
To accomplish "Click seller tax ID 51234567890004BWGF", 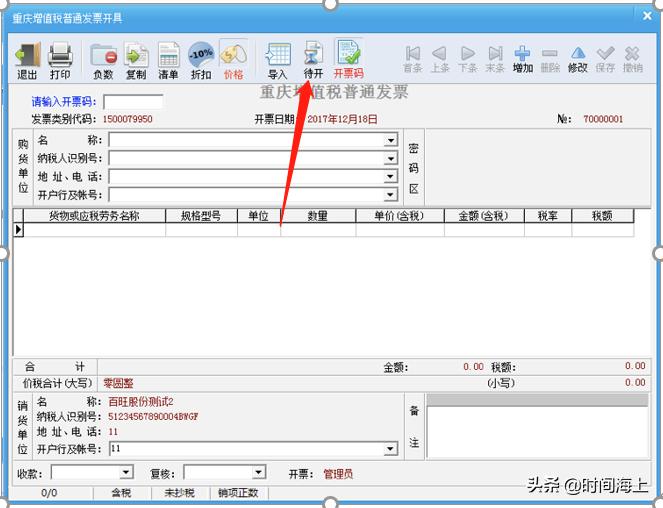I will (x=153, y=417).
